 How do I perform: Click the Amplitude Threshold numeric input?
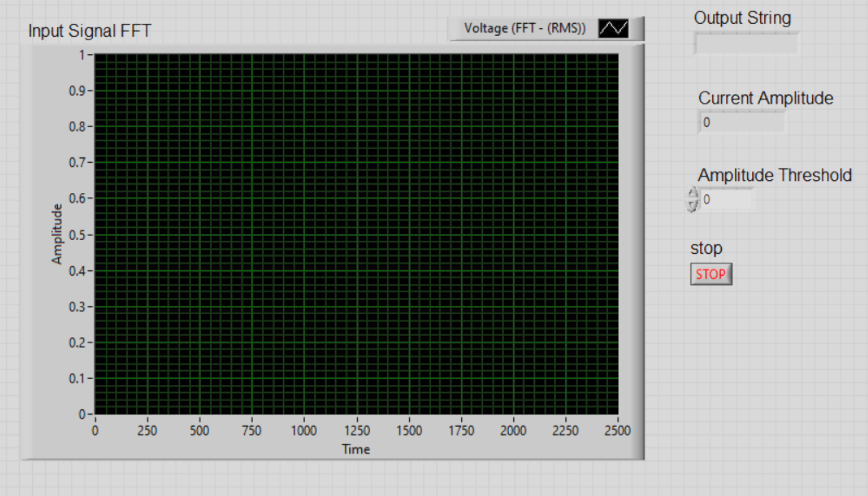point(727,199)
